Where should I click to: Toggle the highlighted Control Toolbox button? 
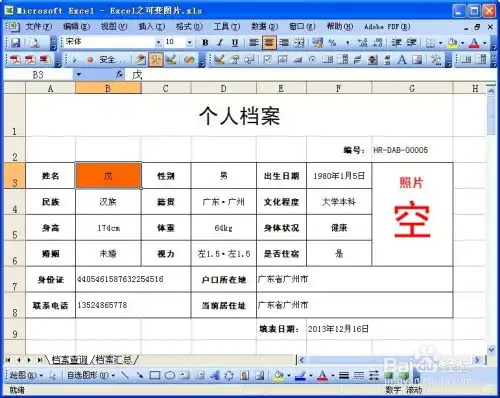[156, 60]
